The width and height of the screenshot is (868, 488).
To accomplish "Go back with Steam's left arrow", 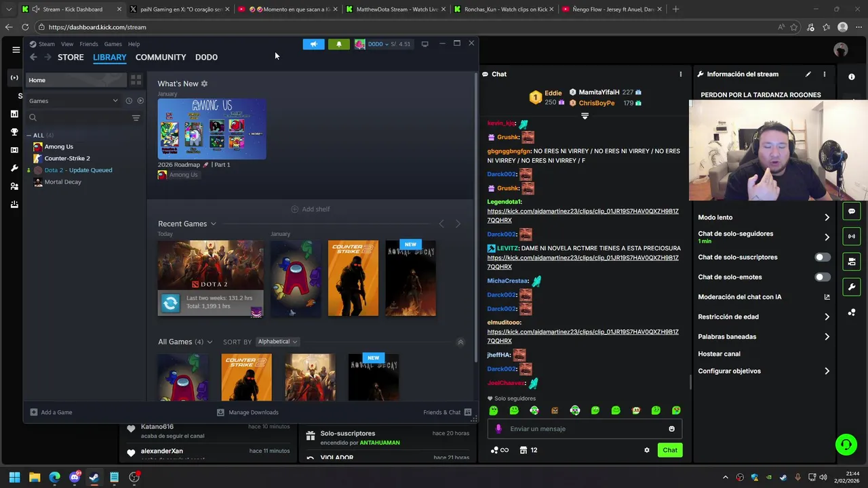I will 33,58.
